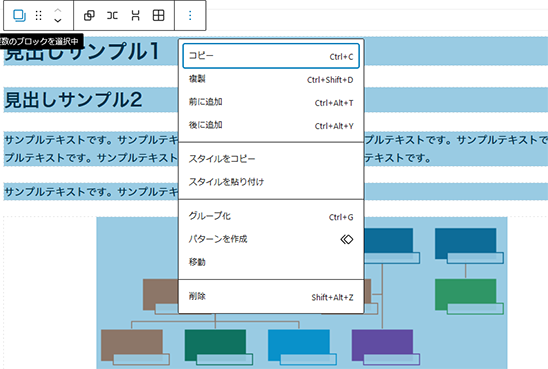Choose 複製 from the menu
This screenshot has height=369, width=548.
(x=271, y=79)
